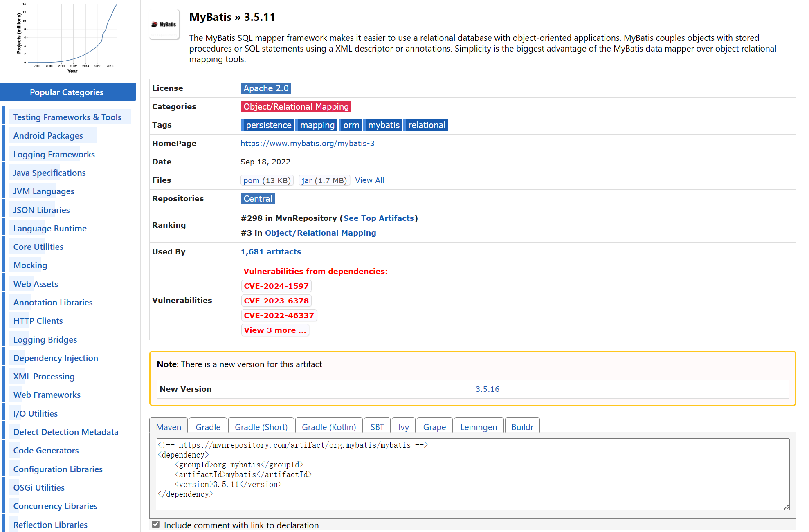The image size is (809, 532).
Task: Open Object/Relational Mapping category badge
Action: 296,107
